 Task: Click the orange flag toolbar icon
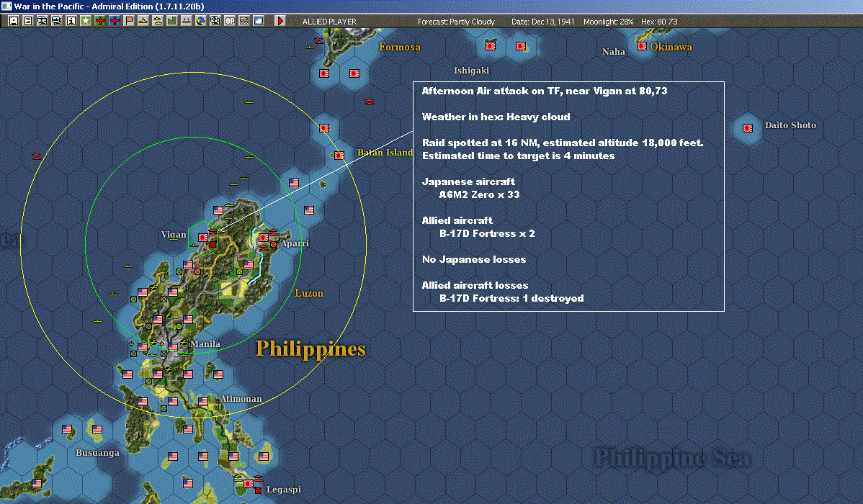click(129, 21)
